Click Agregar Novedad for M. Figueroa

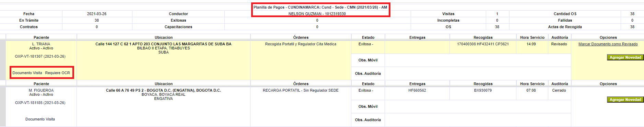point(625,100)
